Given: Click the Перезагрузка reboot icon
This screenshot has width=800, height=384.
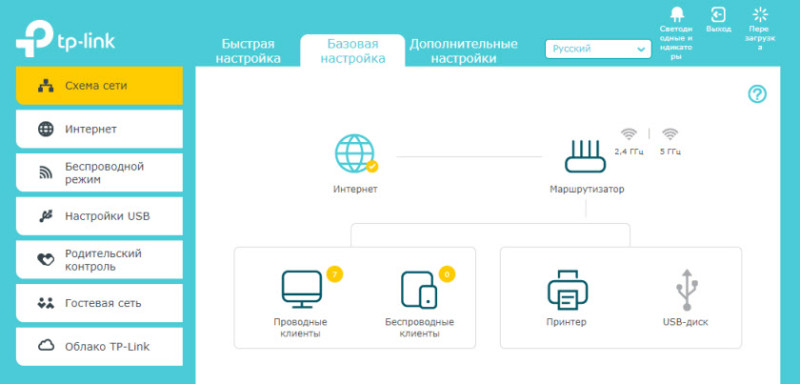Looking at the screenshot, I should [x=760, y=14].
